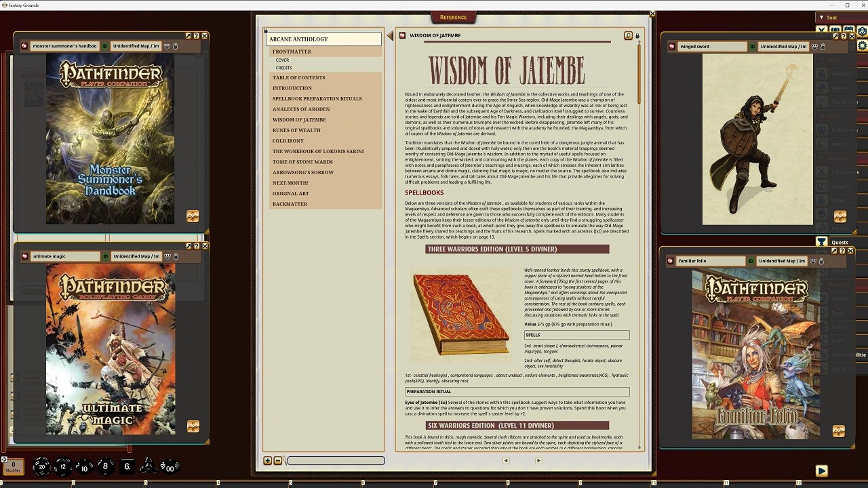This screenshot has width=868, height=488.
Task: Adjust the dice Modifier value box
Action: 13,466
